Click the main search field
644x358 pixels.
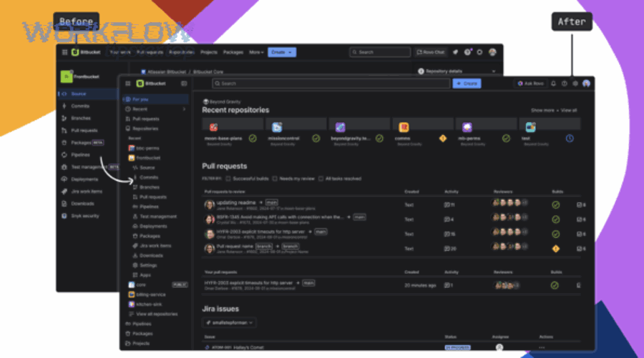pos(329,84)
